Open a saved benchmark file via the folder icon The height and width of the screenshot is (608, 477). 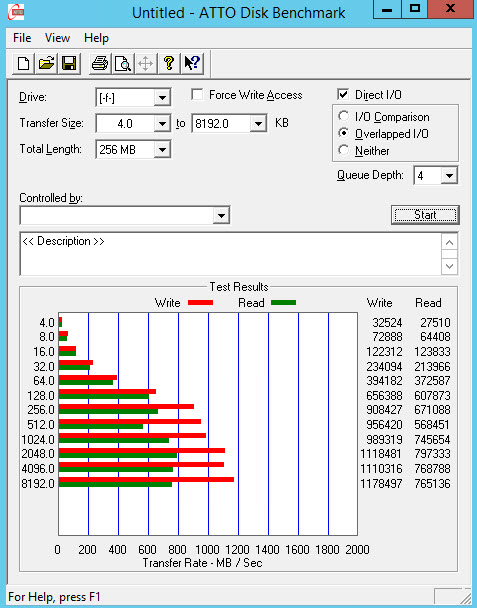[x=46, y=63]
